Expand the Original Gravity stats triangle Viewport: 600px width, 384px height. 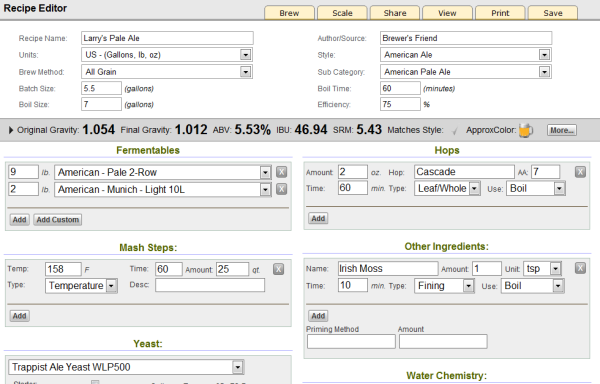tap(11, 130)
